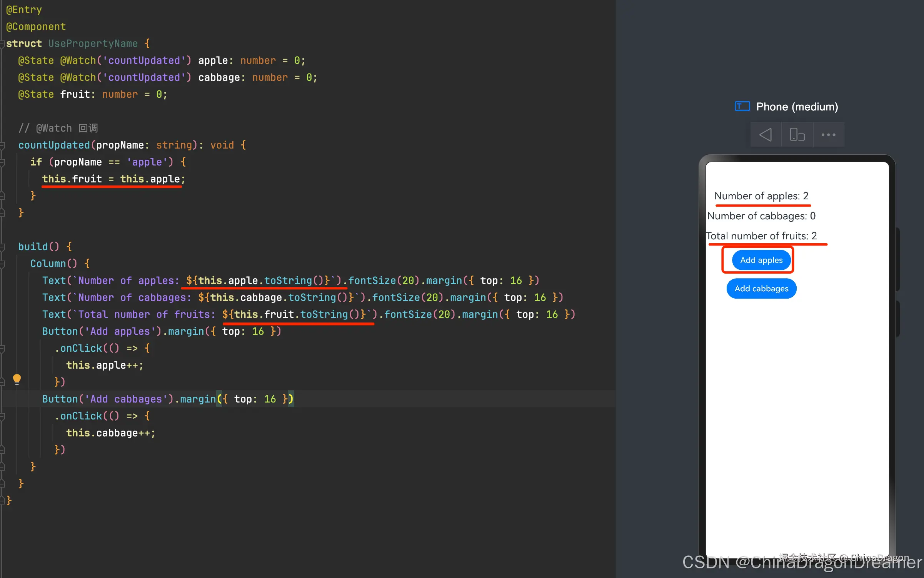The height and width of the screenshot is (578, 924).
Task: Click the 'this.fruit = this.apple;' statement
Action: pyautogui.click(x=113, y=179)
